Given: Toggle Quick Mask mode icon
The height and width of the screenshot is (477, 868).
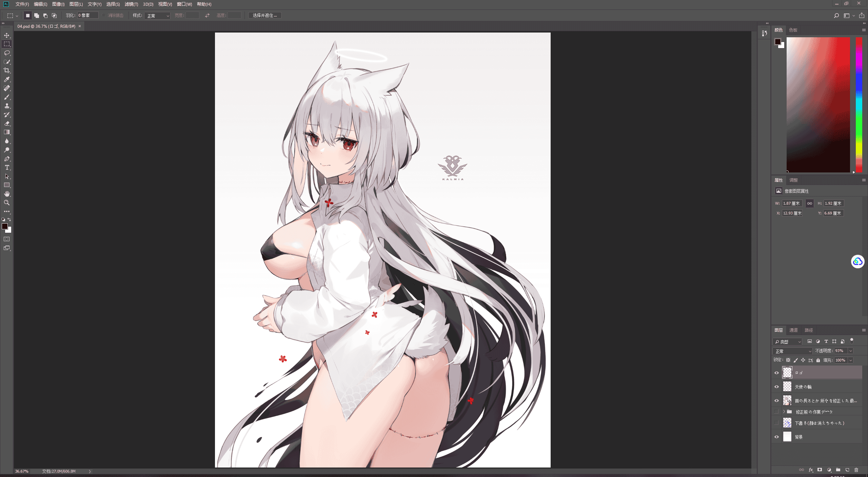Looking at the screenshot, I should coord(7,239).
